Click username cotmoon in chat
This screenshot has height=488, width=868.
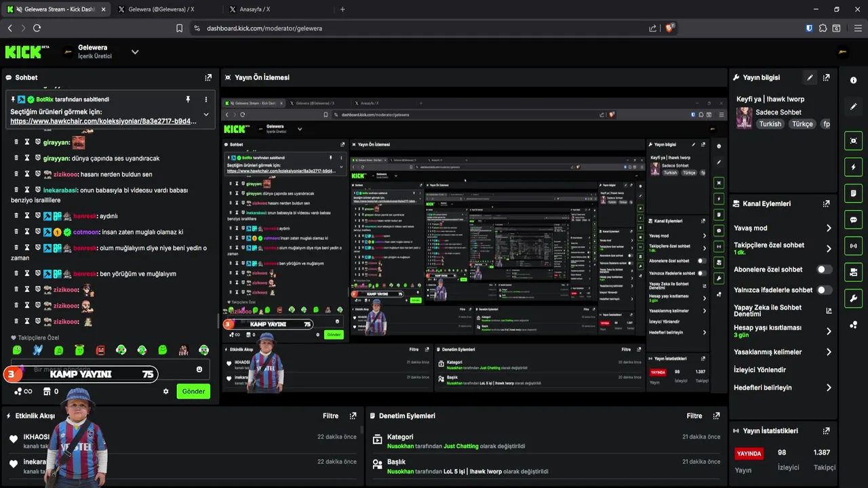[x=86, y=232]
